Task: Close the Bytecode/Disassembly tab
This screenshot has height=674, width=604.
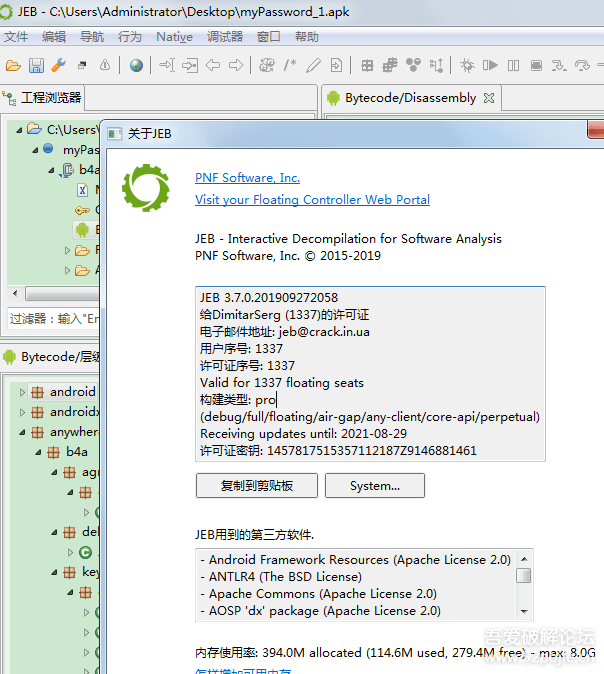Action: (x=489, y=98)
